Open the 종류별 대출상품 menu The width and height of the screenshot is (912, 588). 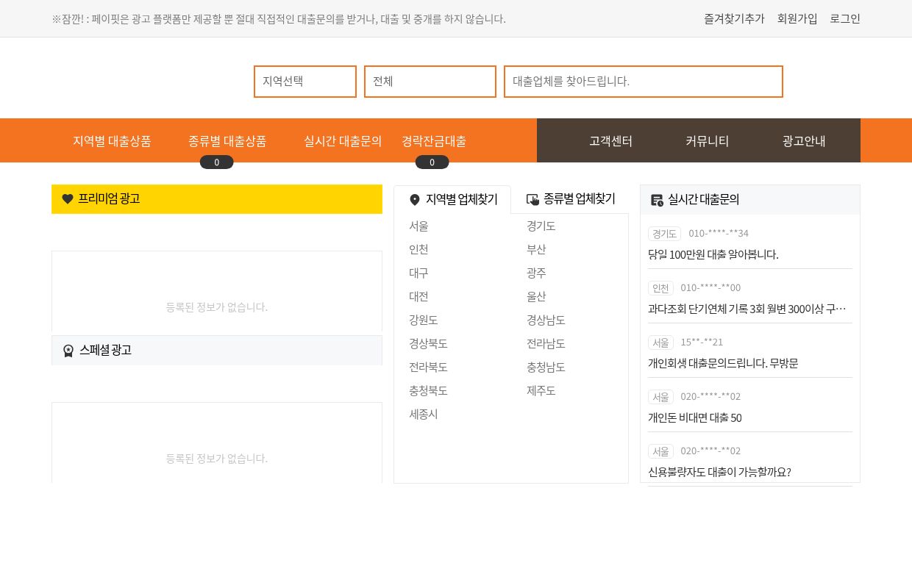pyautogui.click(x=227, y=141)
